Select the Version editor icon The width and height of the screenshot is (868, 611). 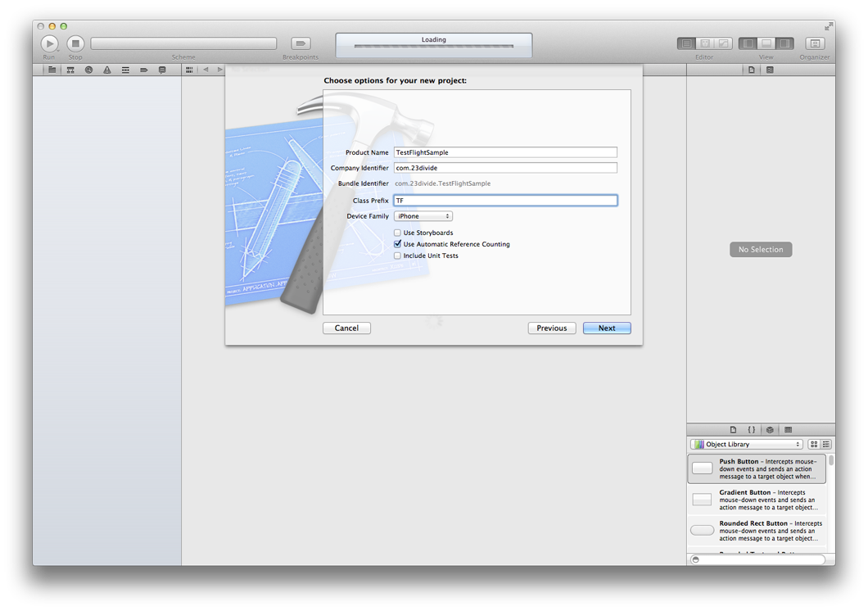point(724,43)
